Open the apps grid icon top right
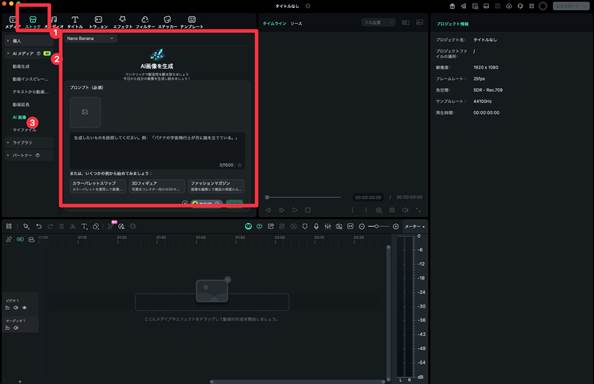Screen dimensions: 594x384 click(x=531, y=6)
